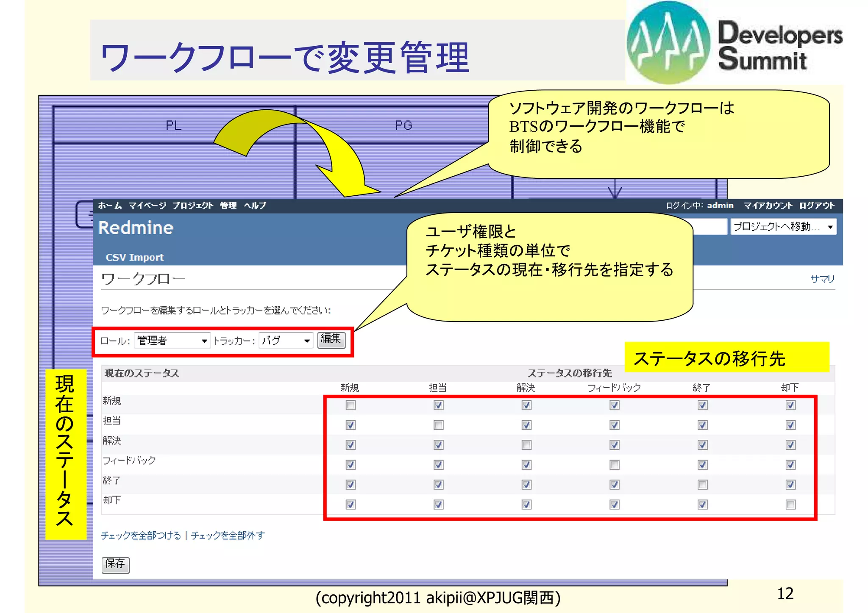Uncheck 解決 row's フィードバック checkbox
Viewport: 868px width, 613px height.
615,445
